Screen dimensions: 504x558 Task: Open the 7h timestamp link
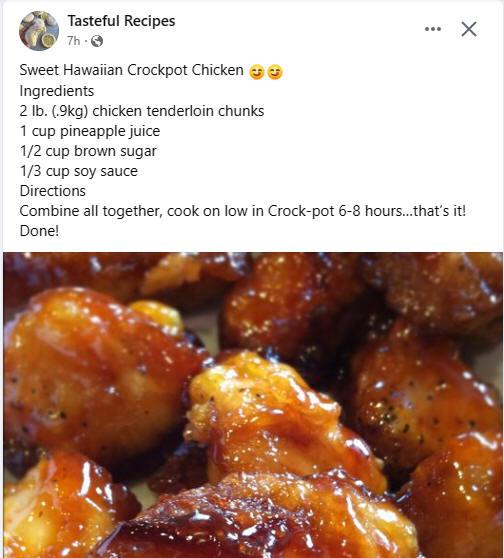[x=74, y=41]
